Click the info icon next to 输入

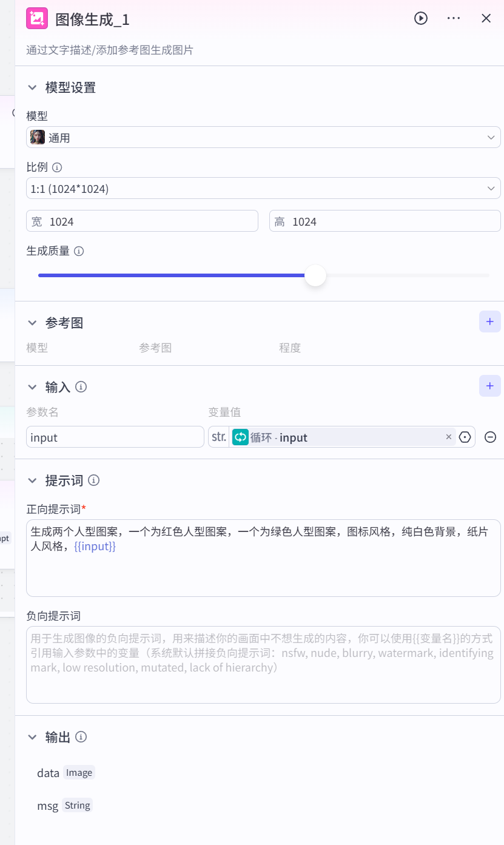point(81,386)
